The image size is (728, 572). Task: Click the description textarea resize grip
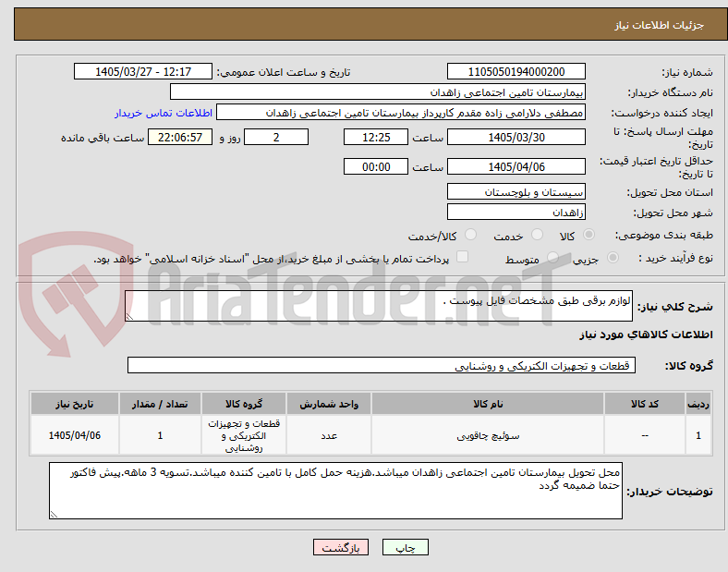pyautogui.click(x=129, y=317)
